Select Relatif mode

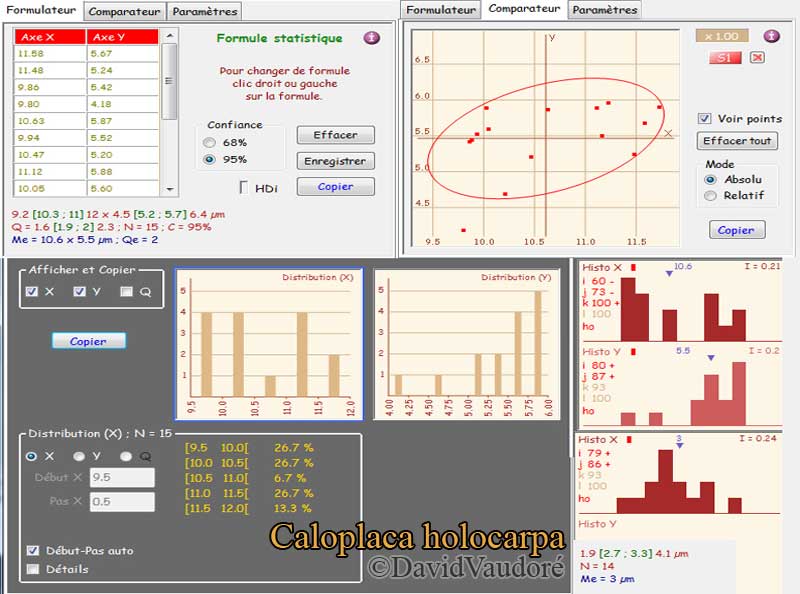(x=711, y=195)
